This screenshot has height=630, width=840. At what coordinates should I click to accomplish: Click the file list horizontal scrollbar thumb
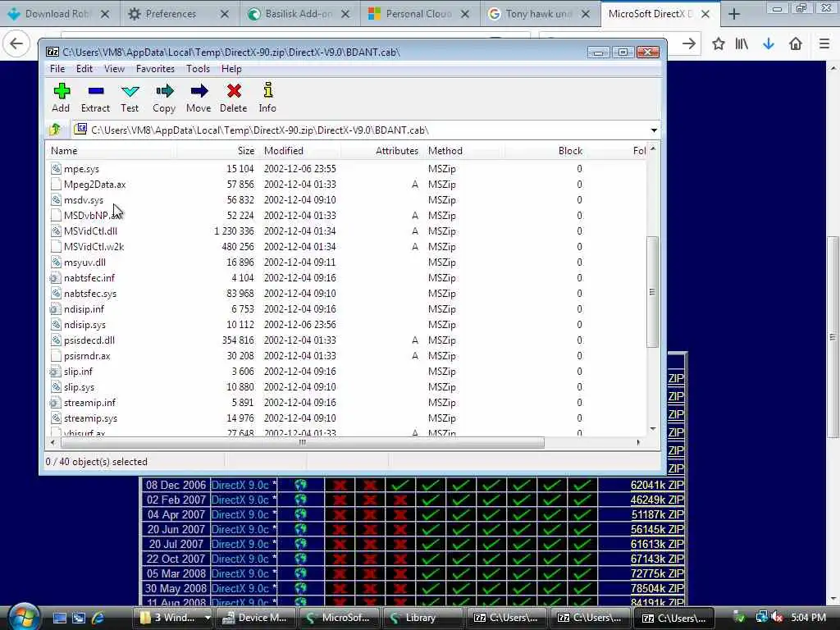click(x=303, y=442)
